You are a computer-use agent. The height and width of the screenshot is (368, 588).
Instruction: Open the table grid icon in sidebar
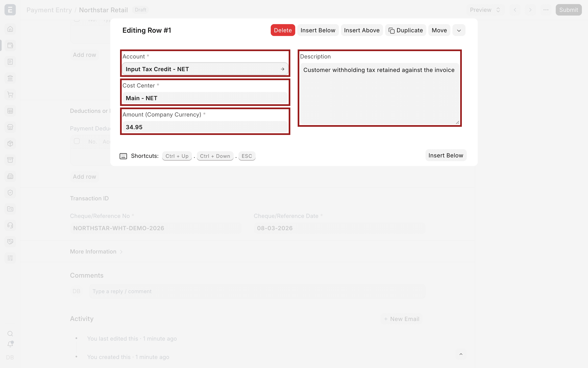tap(10, 111)
